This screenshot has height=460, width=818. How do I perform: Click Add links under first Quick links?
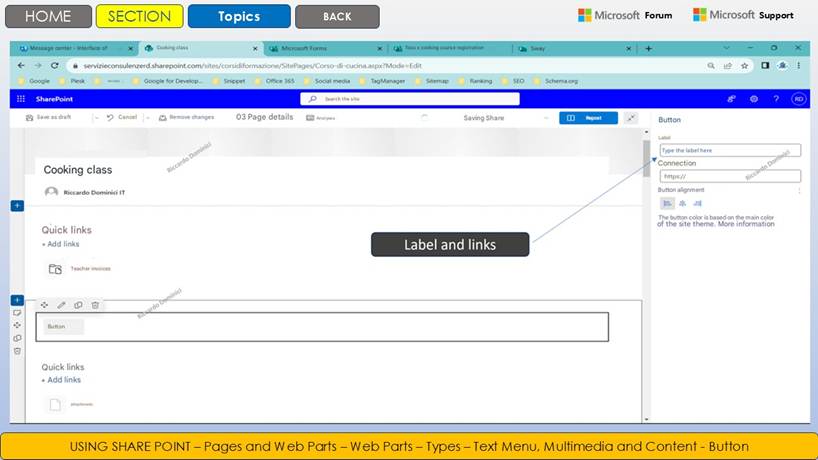(x=61, y=244)
